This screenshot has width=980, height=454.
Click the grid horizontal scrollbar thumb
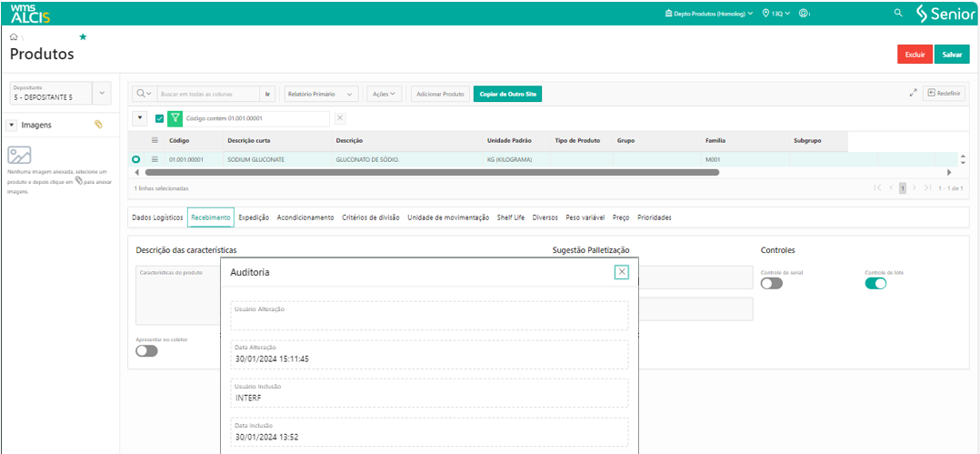point(432,172)
